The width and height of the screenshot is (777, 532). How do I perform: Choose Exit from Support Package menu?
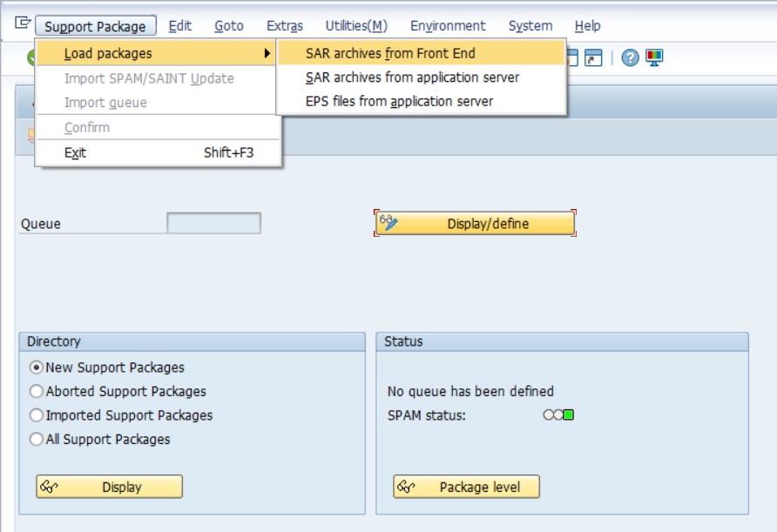pos(158,152)
